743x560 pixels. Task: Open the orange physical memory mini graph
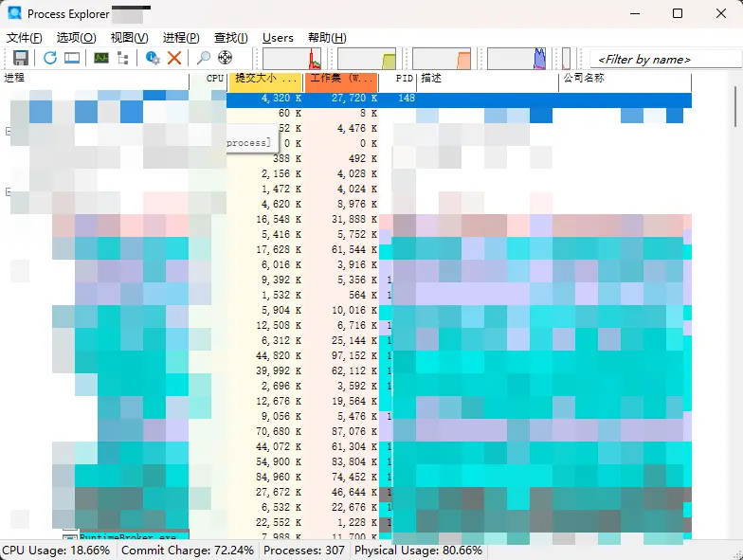442,59
